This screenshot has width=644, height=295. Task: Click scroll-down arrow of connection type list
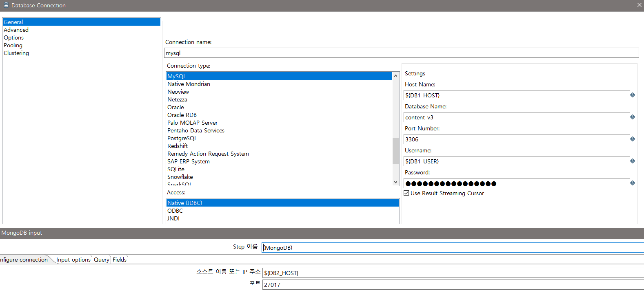click(x=395, y=182)
